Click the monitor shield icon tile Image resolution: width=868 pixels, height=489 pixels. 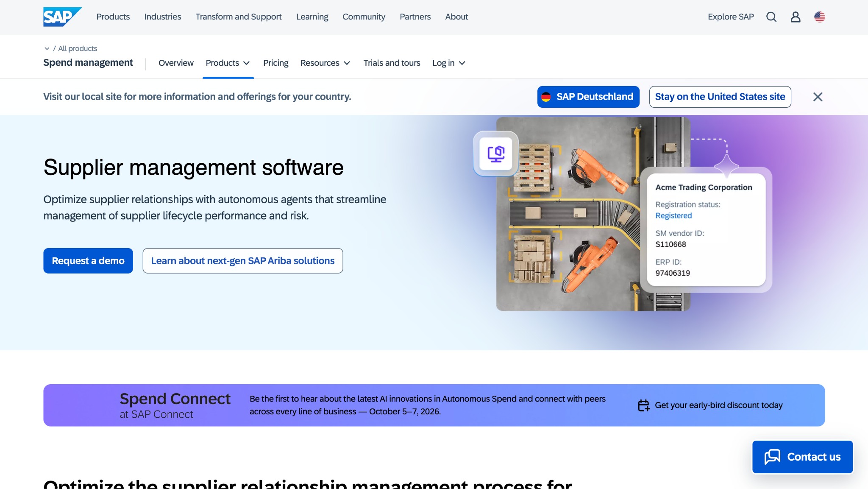[496, 154]
